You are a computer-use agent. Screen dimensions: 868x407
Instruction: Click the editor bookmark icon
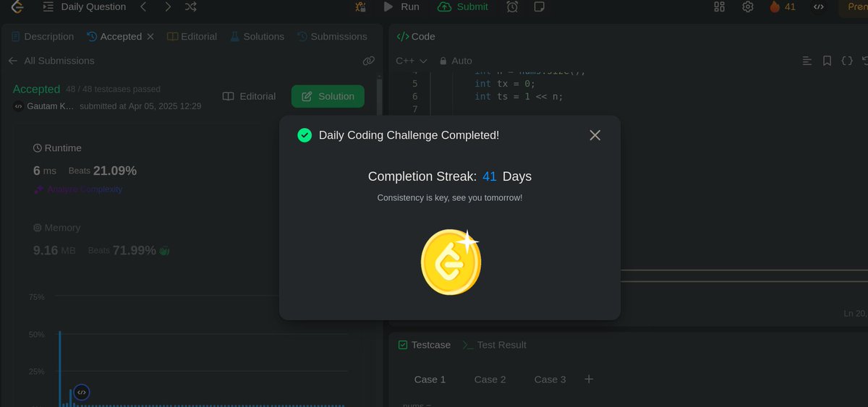[x=827, y=61]
